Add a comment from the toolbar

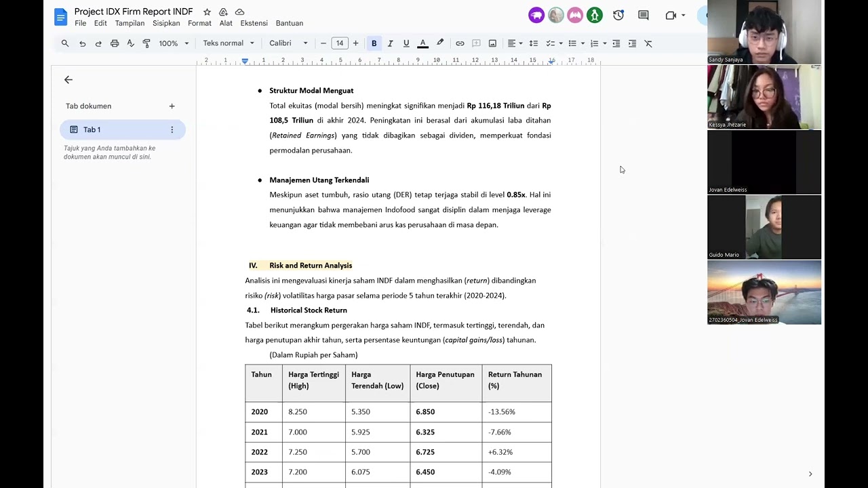(476, 43)
